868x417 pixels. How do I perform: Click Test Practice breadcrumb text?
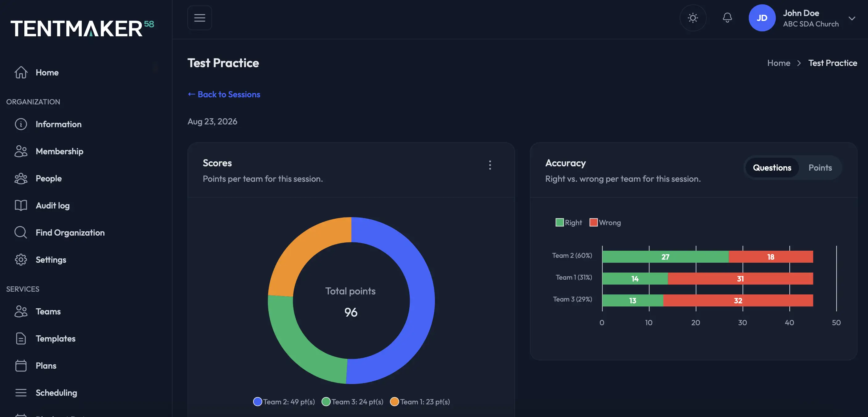[x=832, y=63]
